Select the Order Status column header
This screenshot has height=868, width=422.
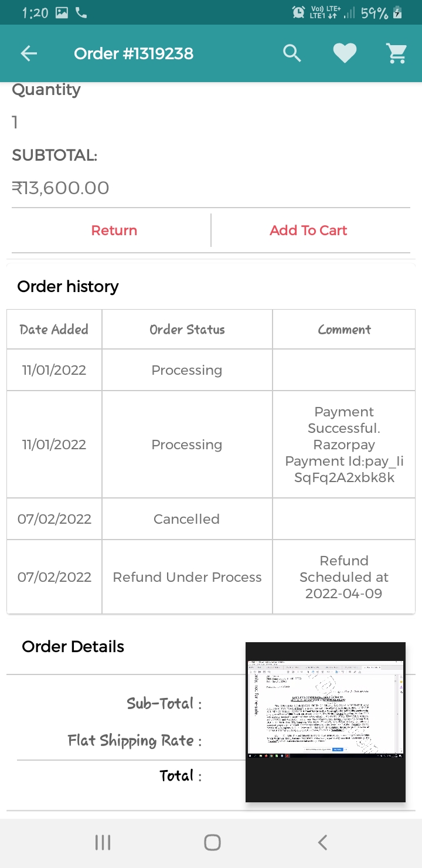[187, 330]
